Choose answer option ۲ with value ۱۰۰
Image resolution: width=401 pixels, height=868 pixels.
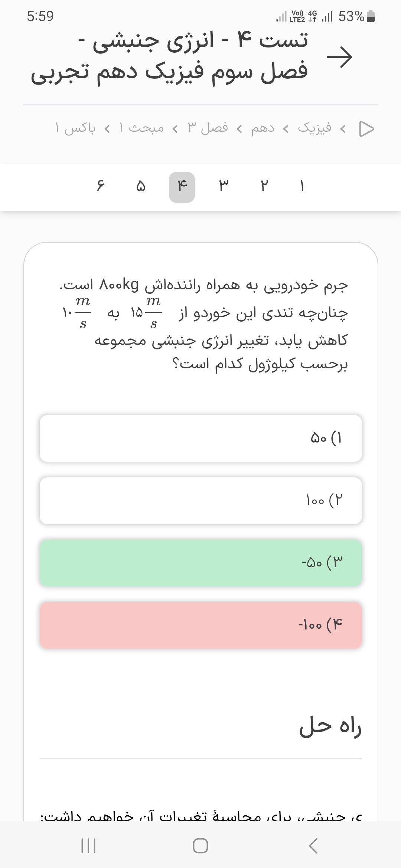201,501
